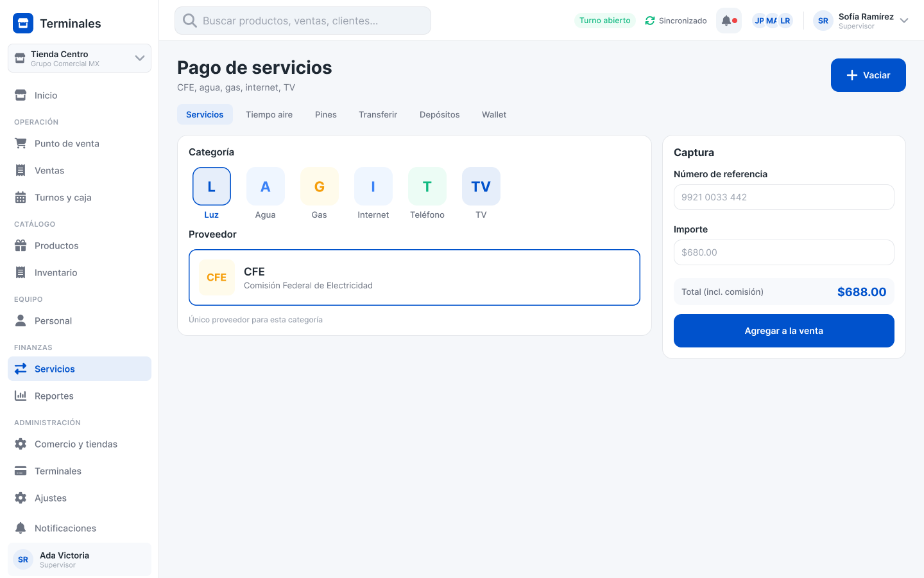
Task: Open the notifications bell in top bar
Action: pyautogui.click(x=729, y=21)
